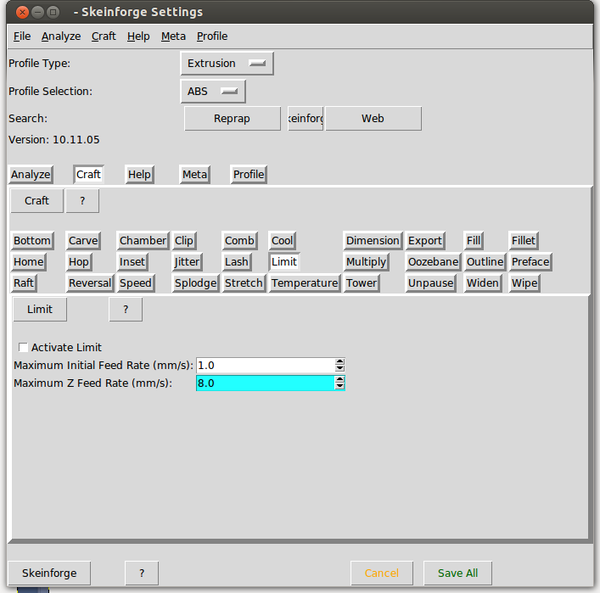Click the Save All button

457,573
